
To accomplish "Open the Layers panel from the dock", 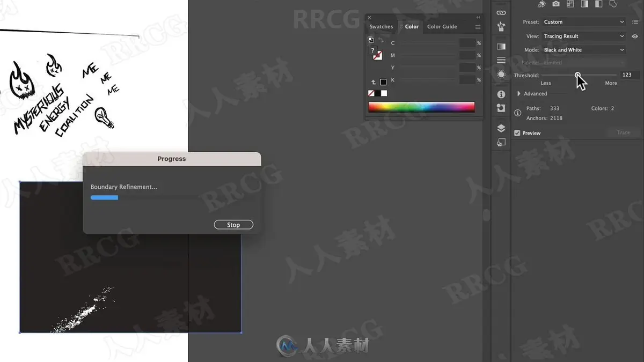I will click(501, 128).
